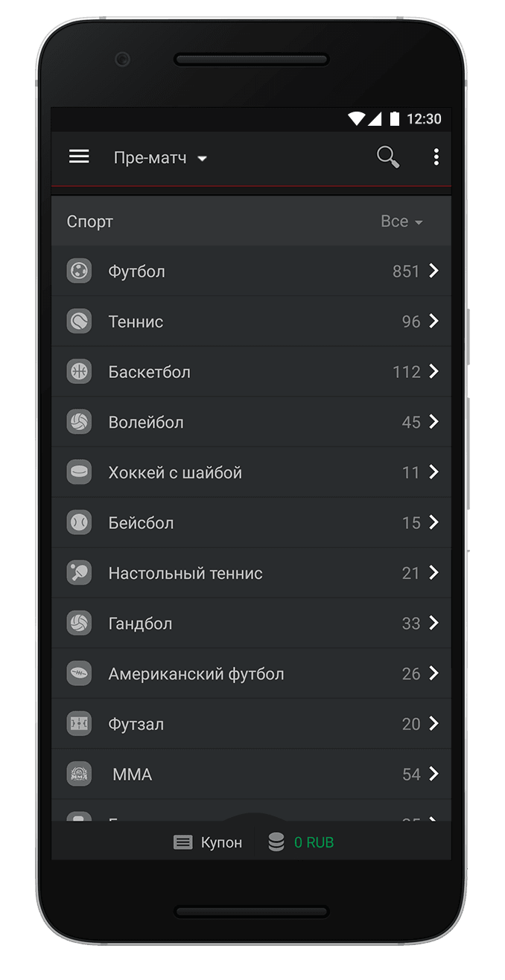The width and height of the screenshot is (505, 980).
Task: Tap the search magnifier icon
Action: pos(387,157)
